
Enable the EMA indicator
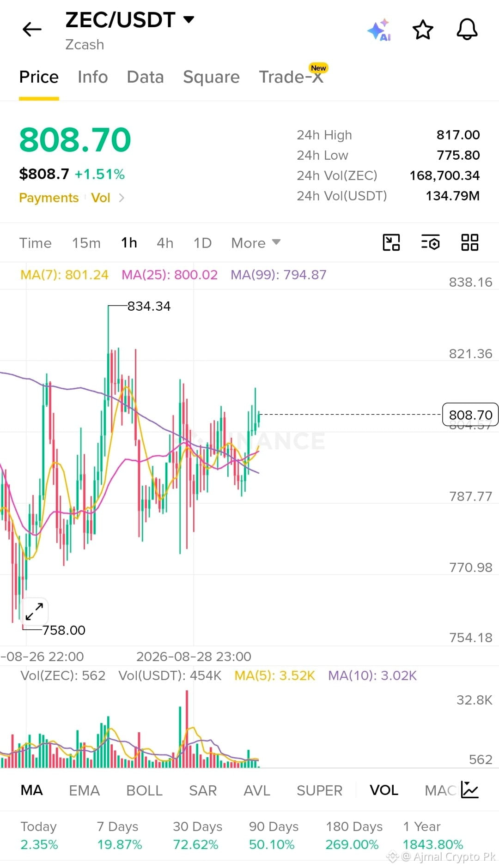[85, 790]
